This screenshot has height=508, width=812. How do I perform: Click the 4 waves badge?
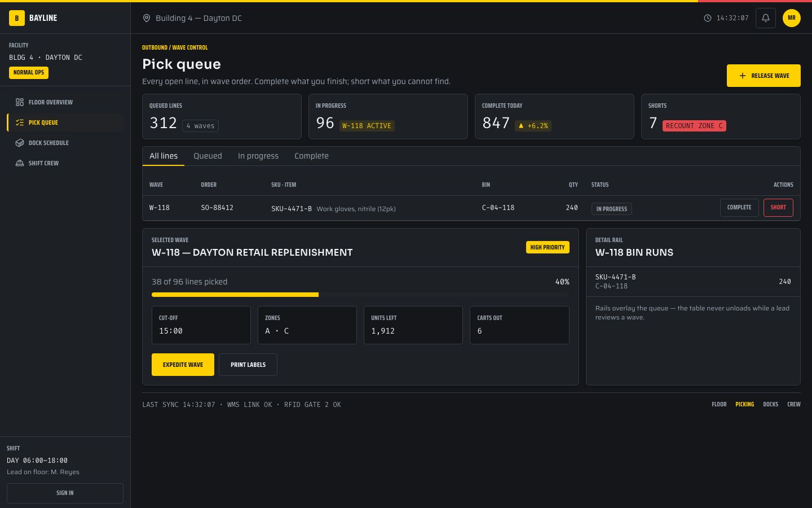pos(201,126)
